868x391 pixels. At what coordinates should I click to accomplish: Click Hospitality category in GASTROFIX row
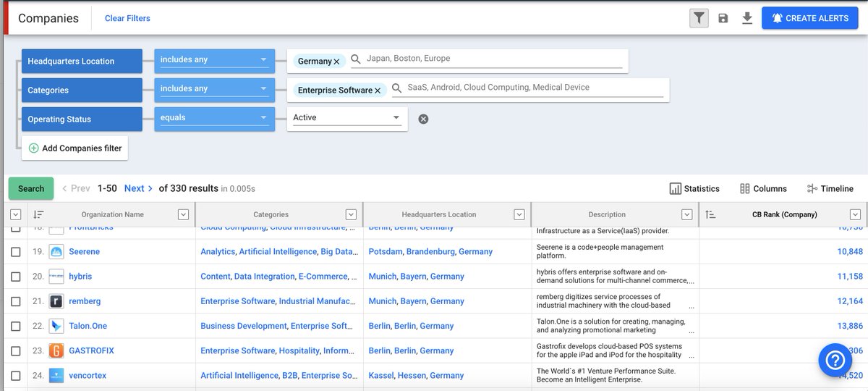click(299, 350)
